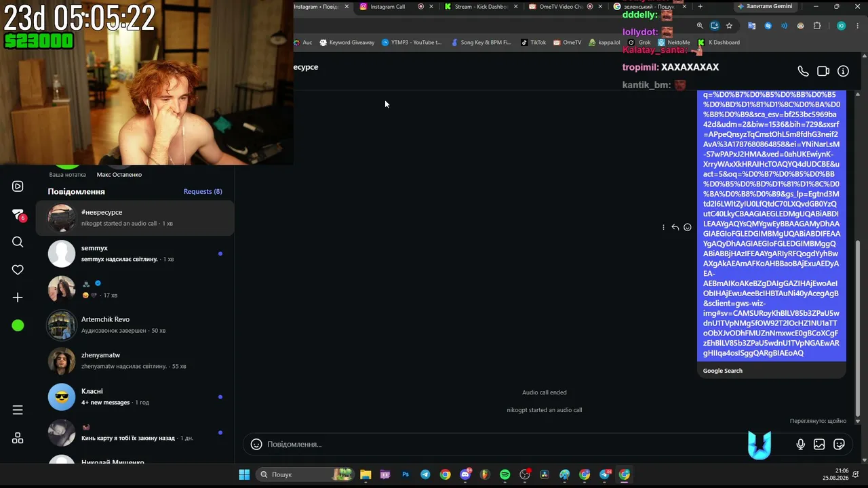Open the NektoMe bookmark

673,42
